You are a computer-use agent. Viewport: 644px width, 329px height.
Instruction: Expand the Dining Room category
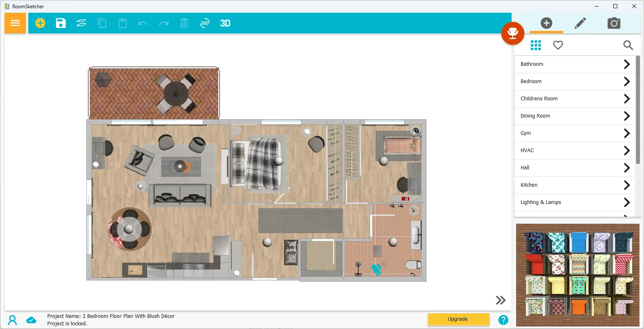575,116
